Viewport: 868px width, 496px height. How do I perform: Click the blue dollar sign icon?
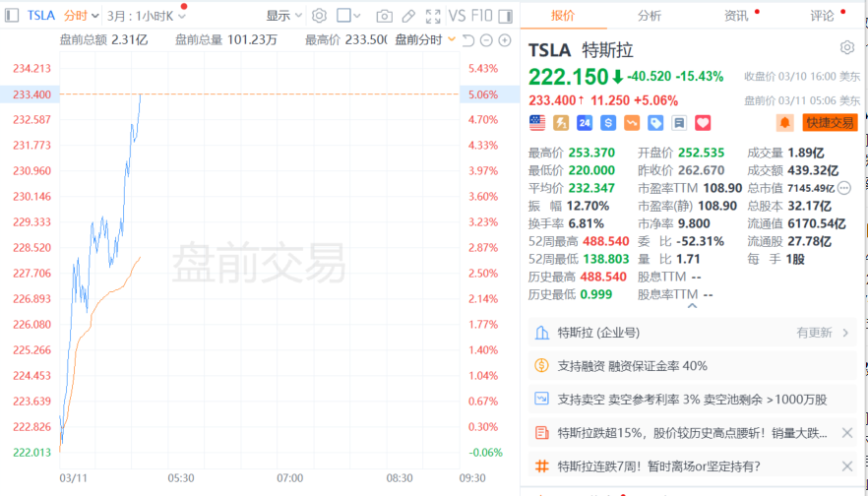click(x=608, y=122)
